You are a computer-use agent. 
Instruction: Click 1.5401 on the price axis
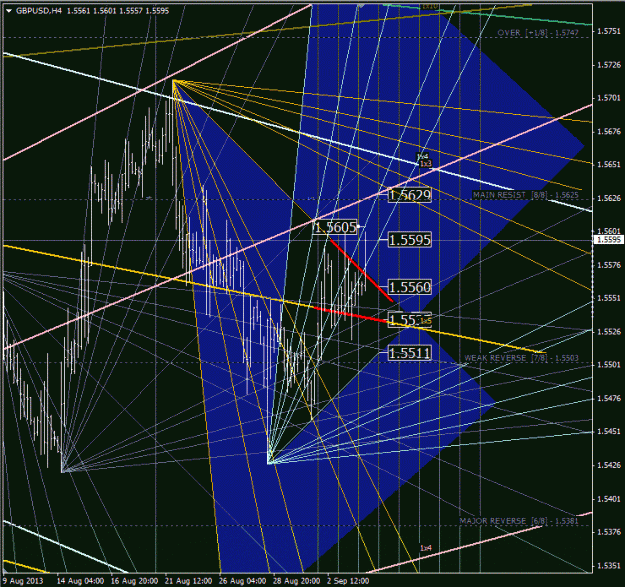609,499
